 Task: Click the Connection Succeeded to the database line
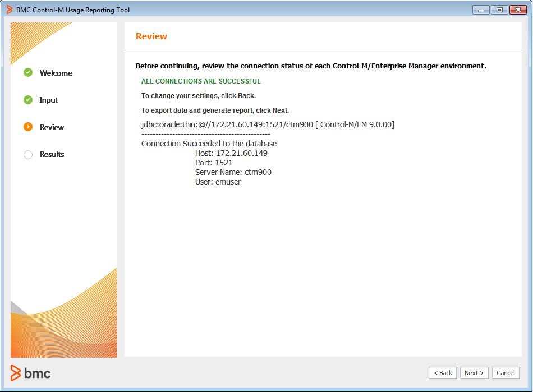click(209, 144)
